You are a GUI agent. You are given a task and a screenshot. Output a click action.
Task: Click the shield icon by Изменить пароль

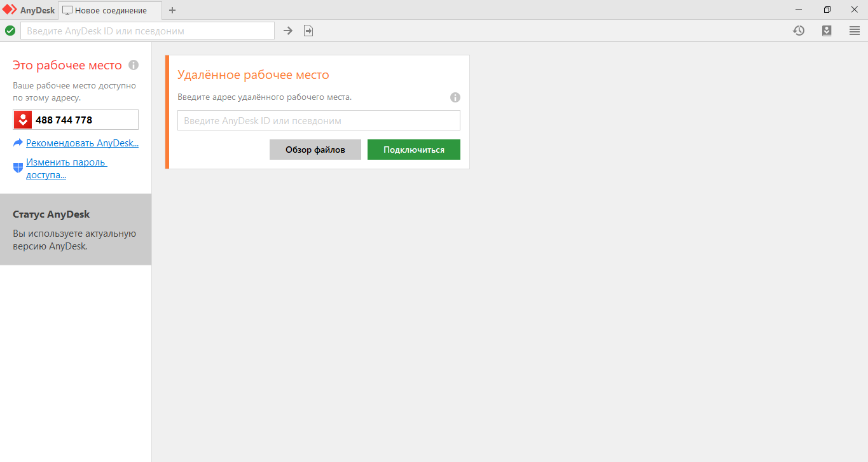point(18,168)
